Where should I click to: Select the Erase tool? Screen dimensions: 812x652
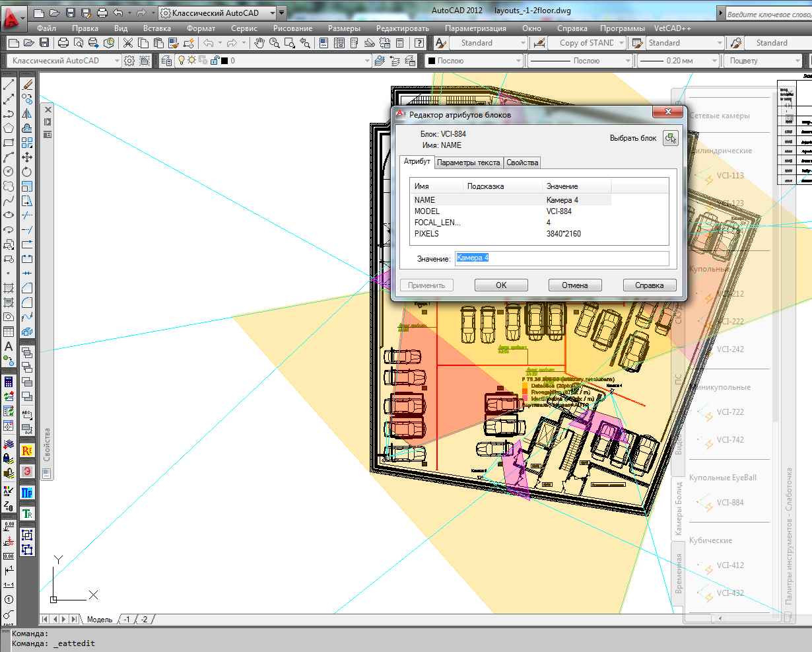point(27,85)
